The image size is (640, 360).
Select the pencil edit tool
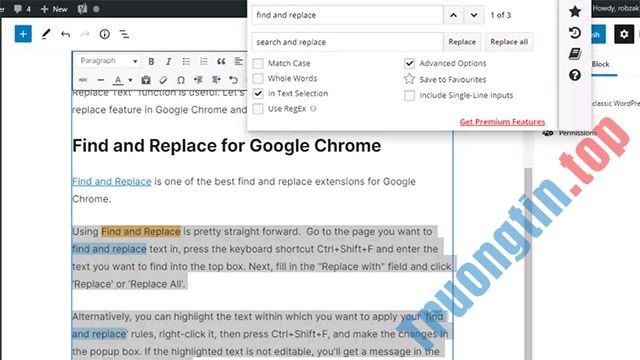tap(46, 34)
